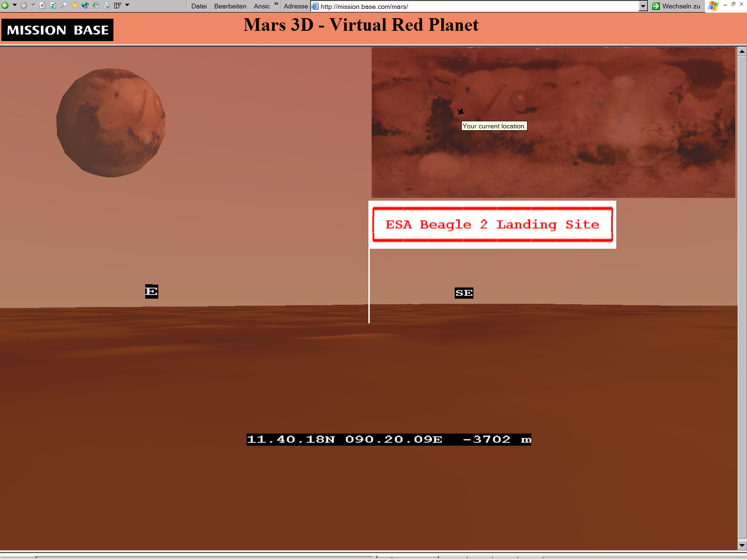This screenshot has width=747, height=560.
Task: Click the current location marker on map
Action: pos(461,112)
